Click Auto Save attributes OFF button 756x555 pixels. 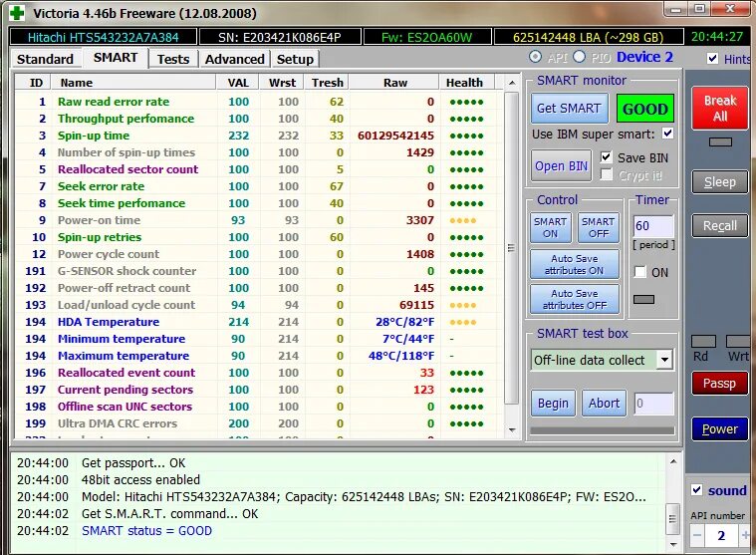[575, 299]
